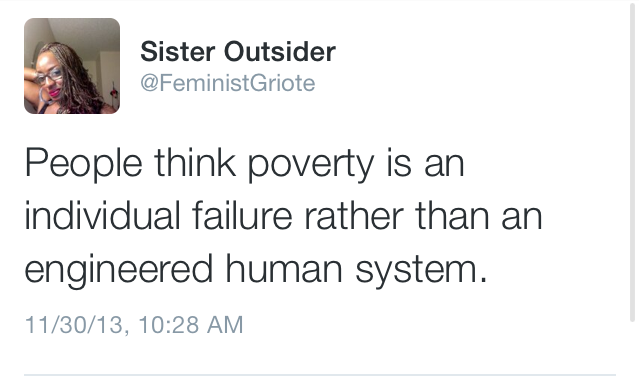This screenshot has height=376, width=639.
Task: Click the phrase "rather than an"
Action: (424, 215)
